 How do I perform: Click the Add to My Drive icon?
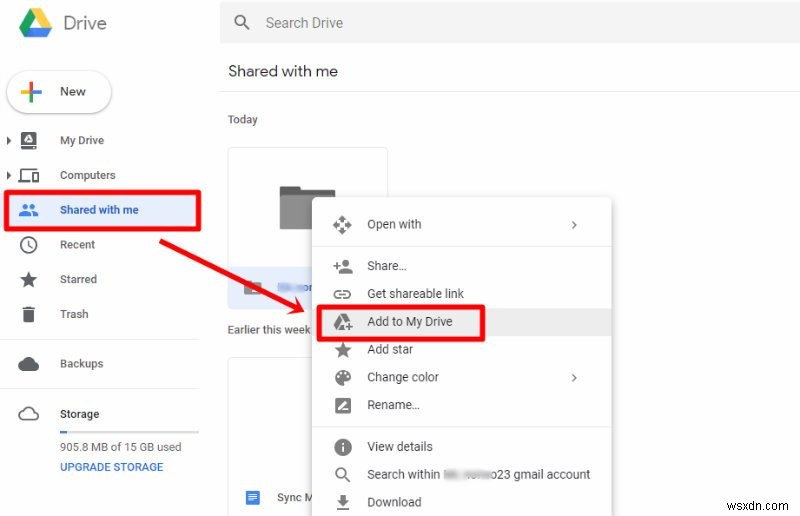tap(343, 322)
